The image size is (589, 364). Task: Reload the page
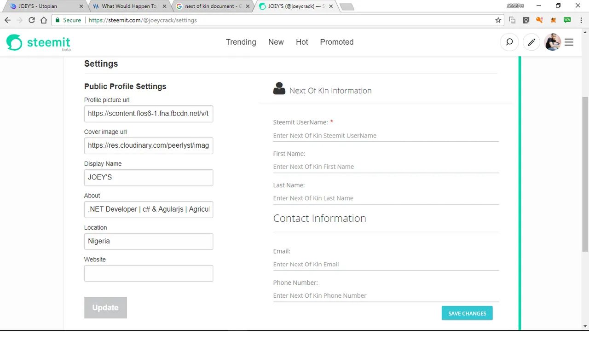[x=32, y=20]
